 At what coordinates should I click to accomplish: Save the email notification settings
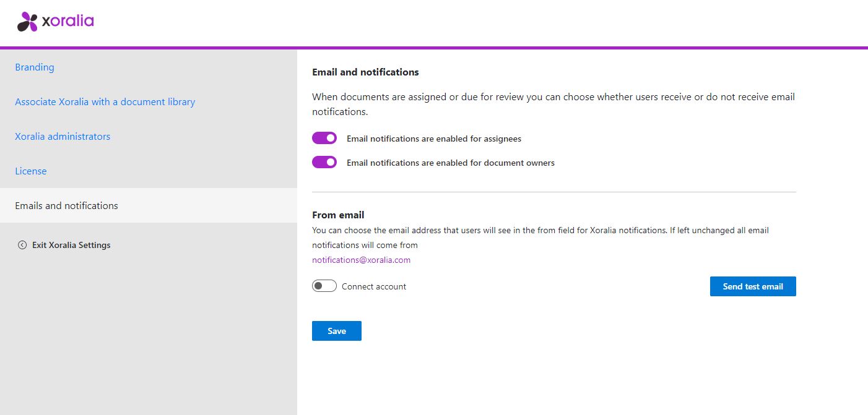337,331
